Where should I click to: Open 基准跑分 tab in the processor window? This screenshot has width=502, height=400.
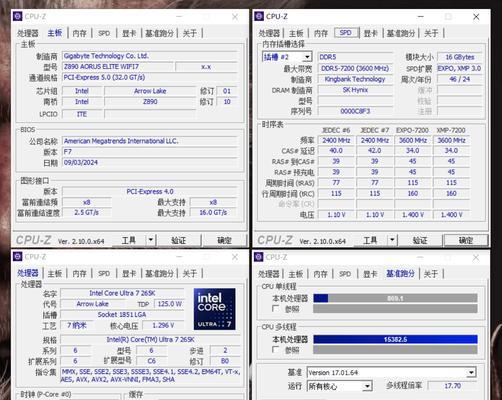click(x=159, y=274)
